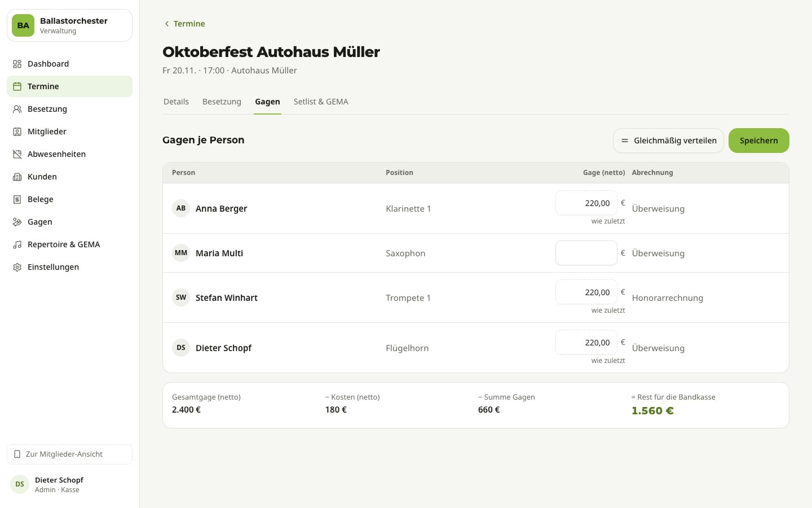Click Maria Multi's empty Gage field
812x508 pixels.
point(586,253)
